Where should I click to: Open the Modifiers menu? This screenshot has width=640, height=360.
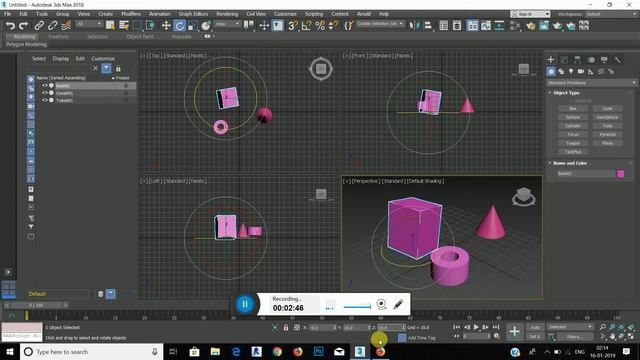(x=131, y=14)
